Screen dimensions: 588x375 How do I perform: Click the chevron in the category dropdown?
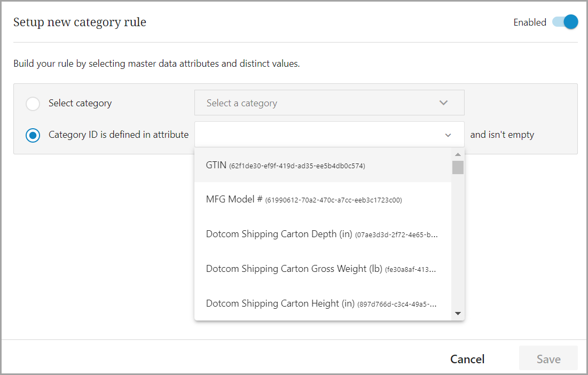443,103
